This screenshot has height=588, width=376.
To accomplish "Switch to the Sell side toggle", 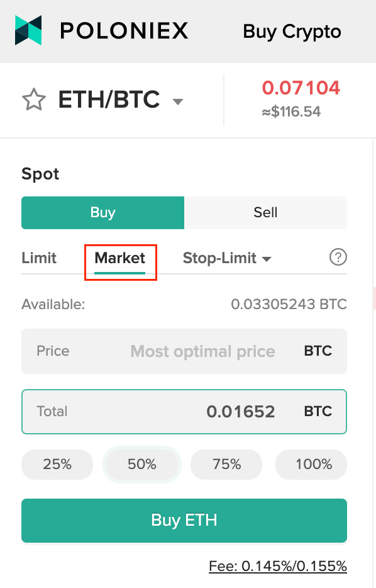I will (x=265, y=213).
